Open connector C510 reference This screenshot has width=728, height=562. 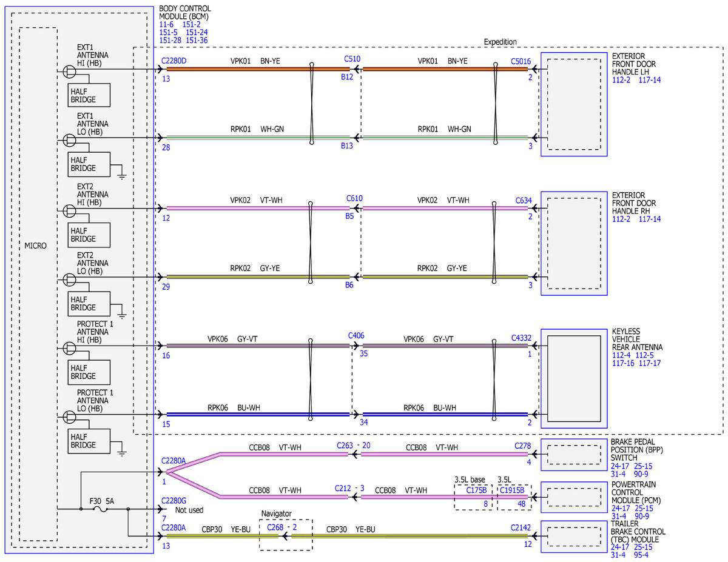coord(352,59)
